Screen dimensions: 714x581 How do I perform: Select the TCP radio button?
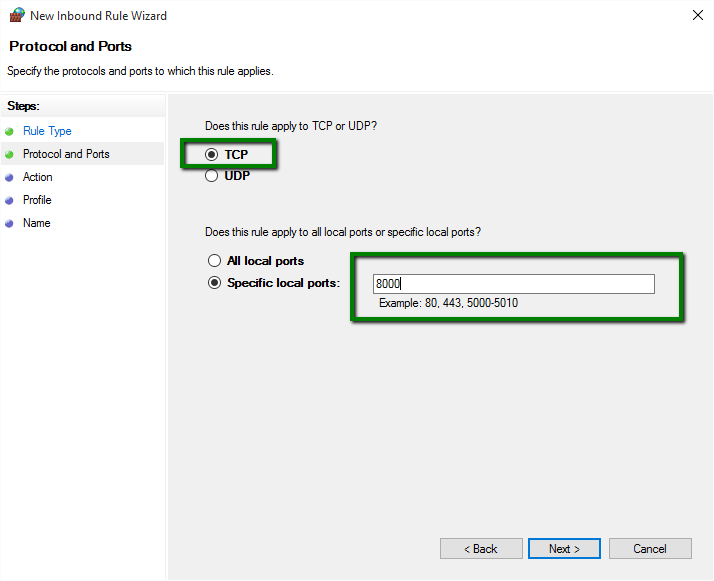(211, 155)
